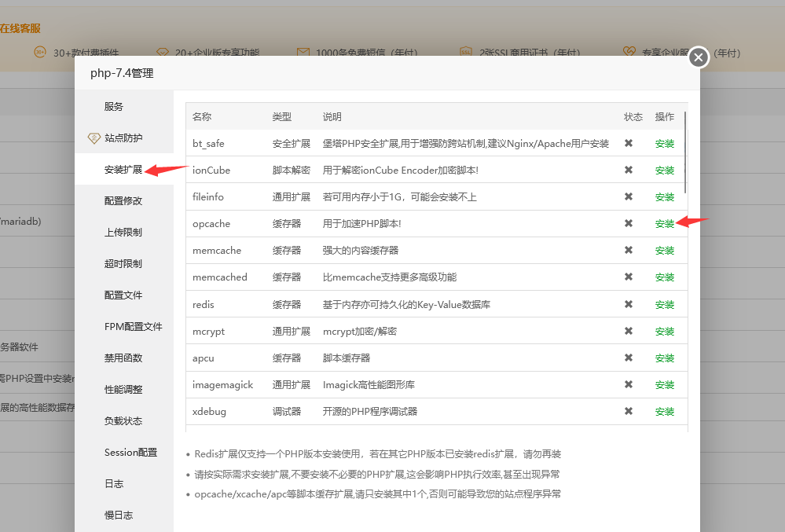Viewport: 785px width, 532px height.
Task: Click the status X icon for ionCube
Action: tap(629, 170)
